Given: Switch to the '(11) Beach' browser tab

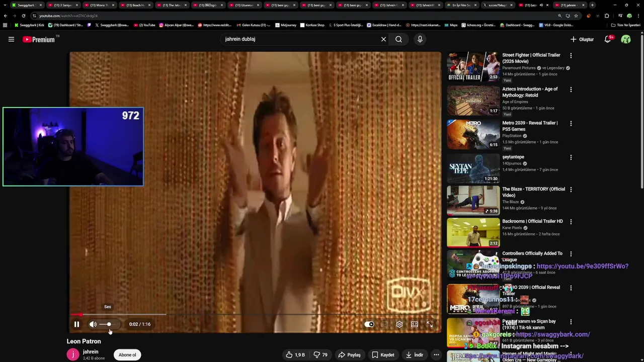Looking at the screenshot, I should (135, 5).
